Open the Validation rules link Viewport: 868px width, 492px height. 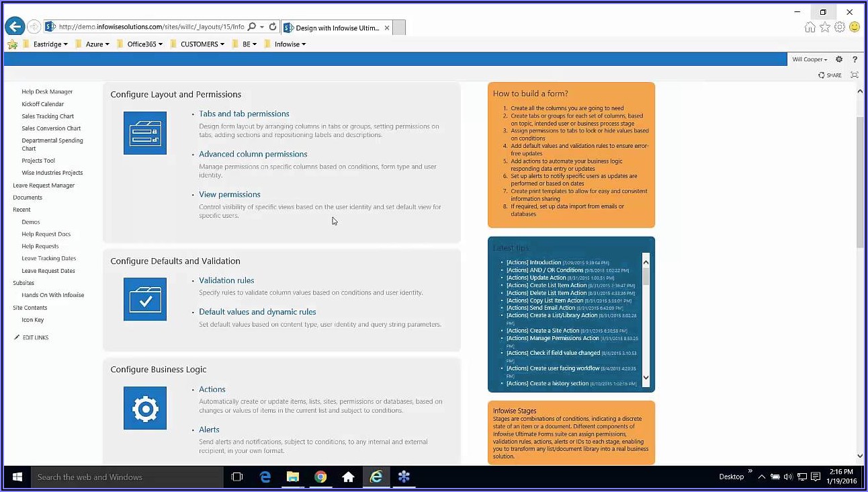[226, 280]
